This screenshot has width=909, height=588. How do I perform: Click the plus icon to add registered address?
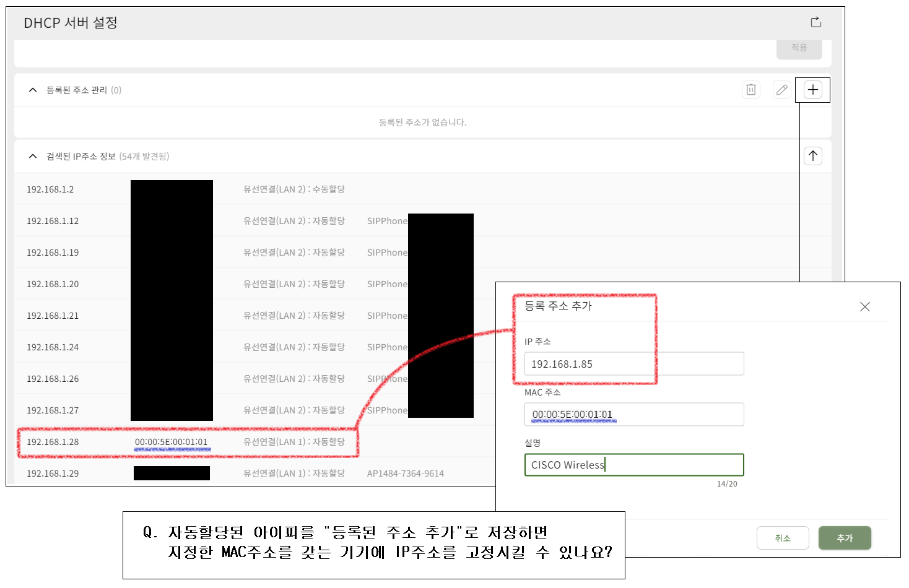click(812, 90)
